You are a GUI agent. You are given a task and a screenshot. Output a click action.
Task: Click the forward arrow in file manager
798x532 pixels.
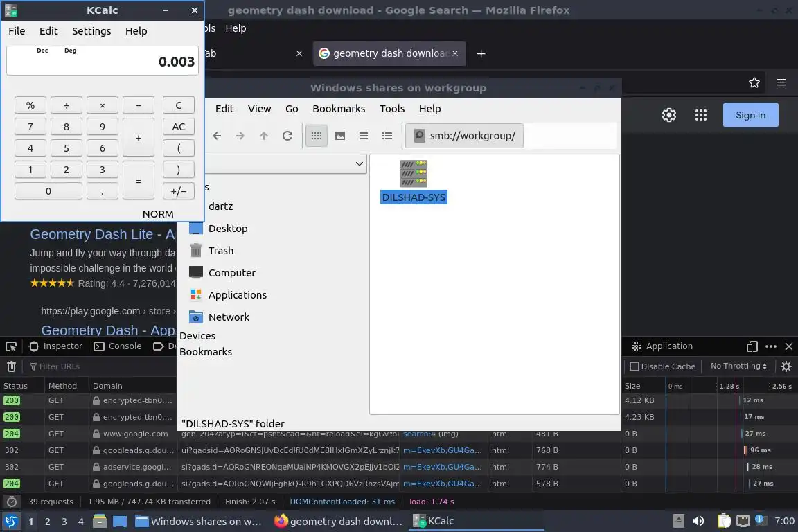pos(240,136)
